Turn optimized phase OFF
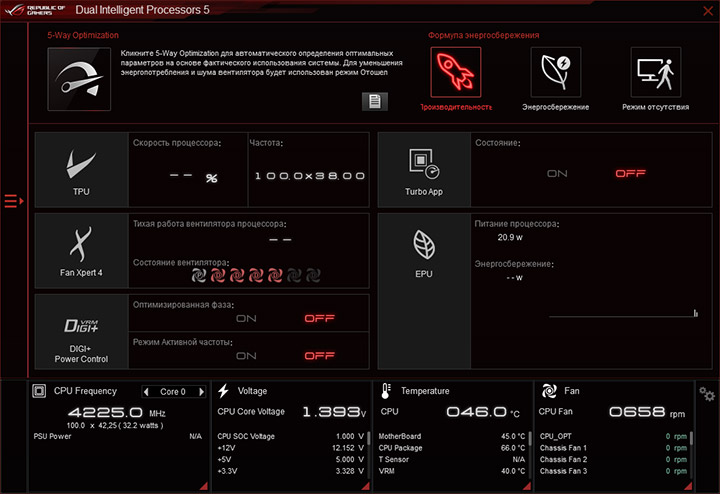Image resolution: width=720 pixels, height=494 pixels. coord(320,319)
